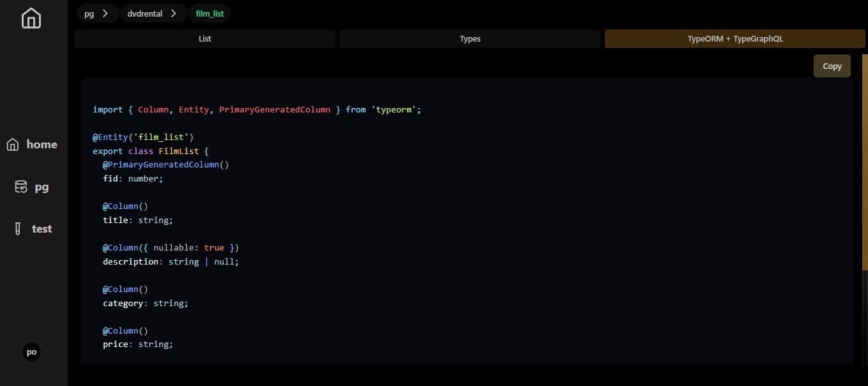868x386 pixels.
Task: Click the import statement line
Action: (x=257, y=110)
